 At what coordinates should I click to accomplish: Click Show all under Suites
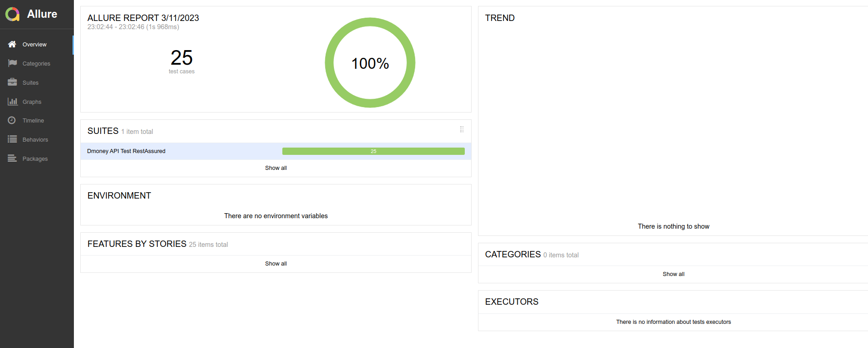pos(276,168)
